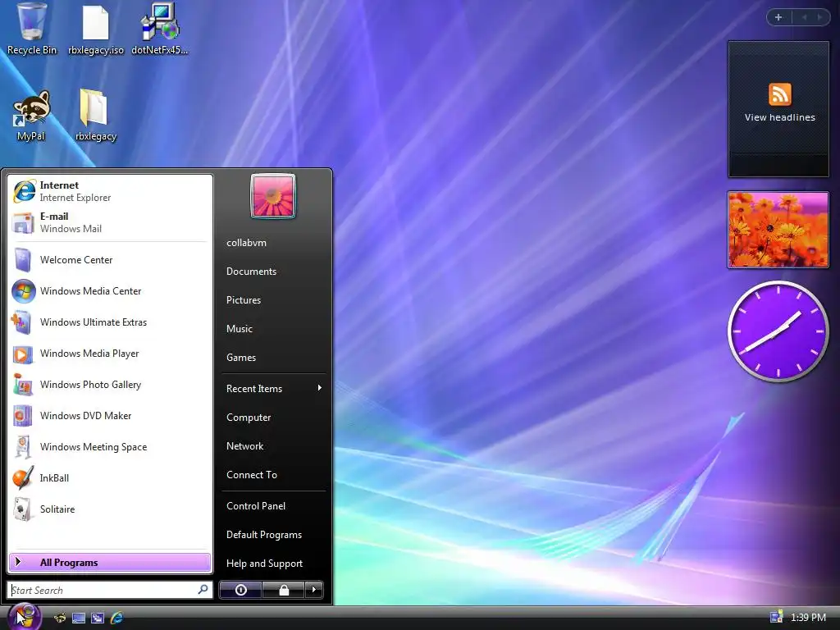Open Internet Explorer from the Start menu

[x=110, y=191]
